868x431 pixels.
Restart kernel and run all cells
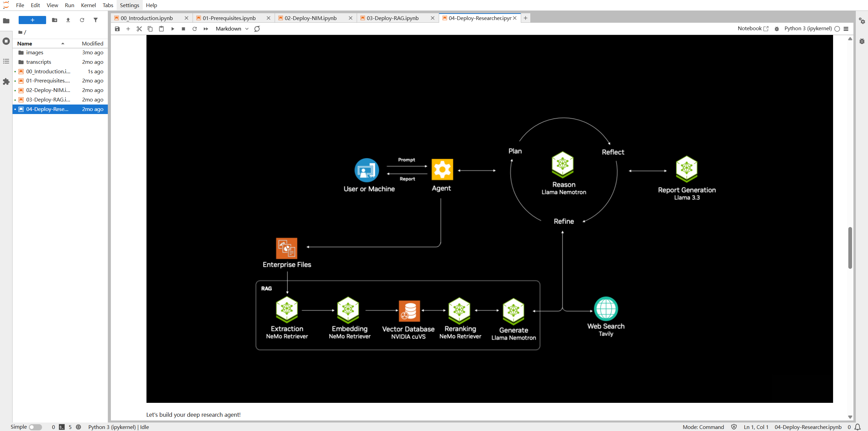pos(206,29)
